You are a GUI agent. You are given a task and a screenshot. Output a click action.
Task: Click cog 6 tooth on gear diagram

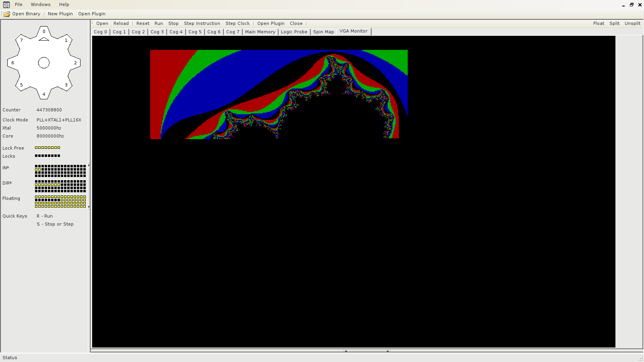pos(12,63)
